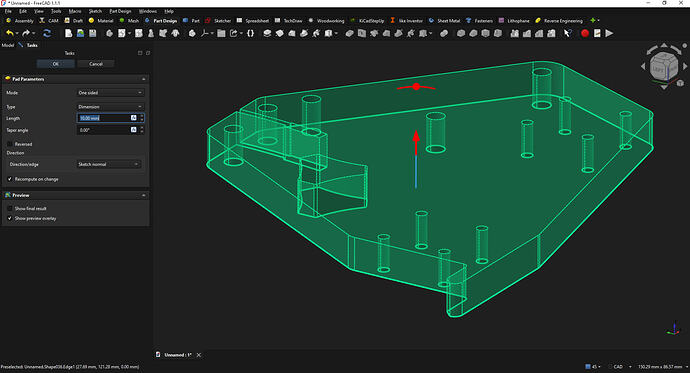Viewport: 690px width, 373px height.
Task: Switch to the TechDraw workbench
Action: pos(288,21)
